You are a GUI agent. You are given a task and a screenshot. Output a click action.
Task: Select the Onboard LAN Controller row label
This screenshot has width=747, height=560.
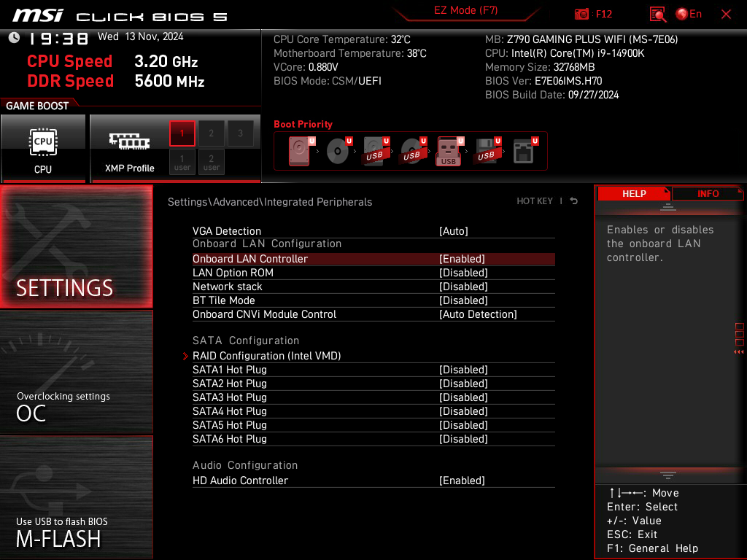(x=250, y=259)
